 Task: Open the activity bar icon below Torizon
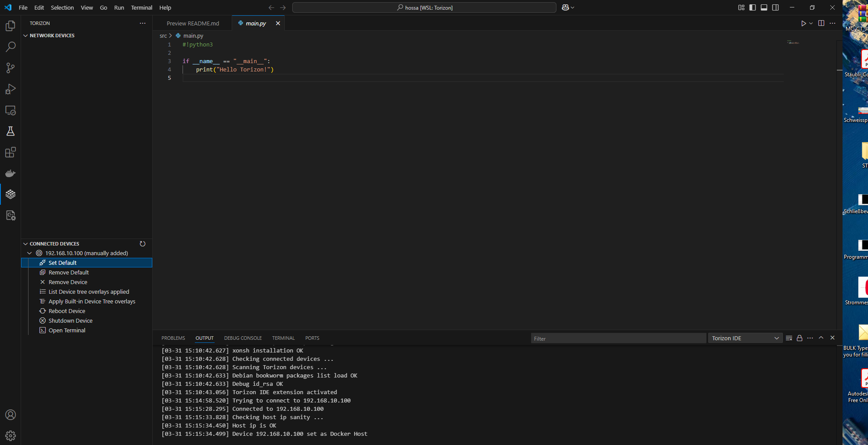(x=11, y=215)
